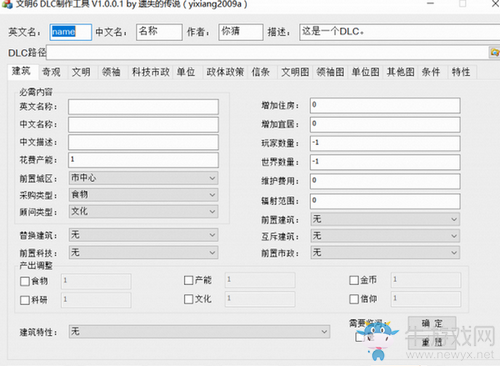Tick the 产能 output checkbox

tap(189, 280)
